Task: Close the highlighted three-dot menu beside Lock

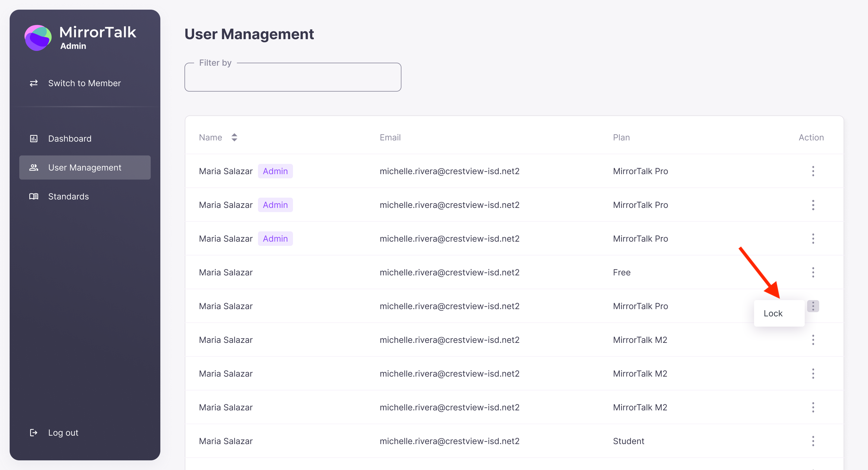Action: pos(813,306)
